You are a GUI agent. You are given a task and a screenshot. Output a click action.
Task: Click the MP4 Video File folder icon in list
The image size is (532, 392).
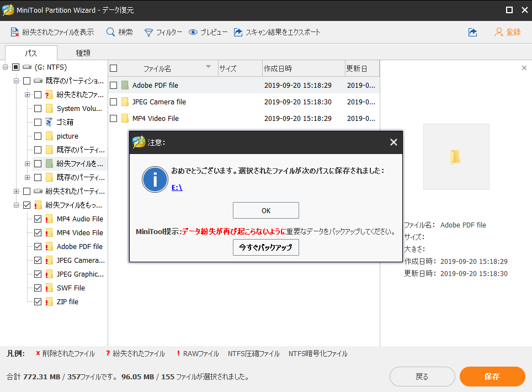point(125,118)
